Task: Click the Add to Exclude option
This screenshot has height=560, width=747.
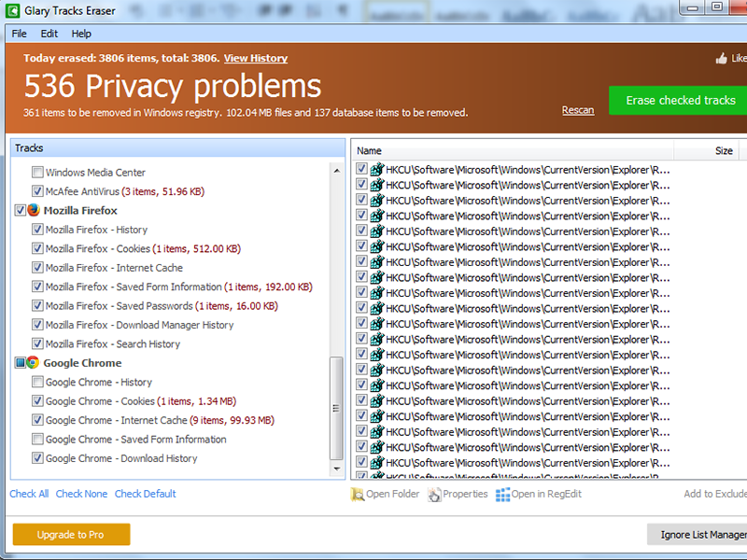Action: 715,494
